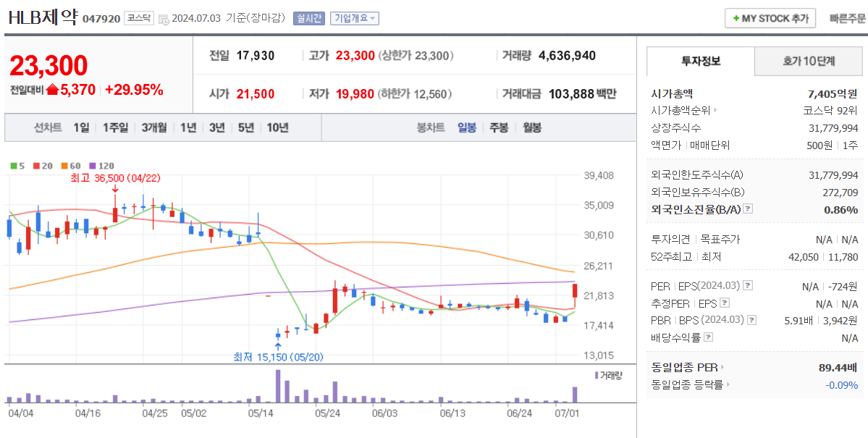Click the 실시간 button
The image size is (868, 438).
click(309, 18)
